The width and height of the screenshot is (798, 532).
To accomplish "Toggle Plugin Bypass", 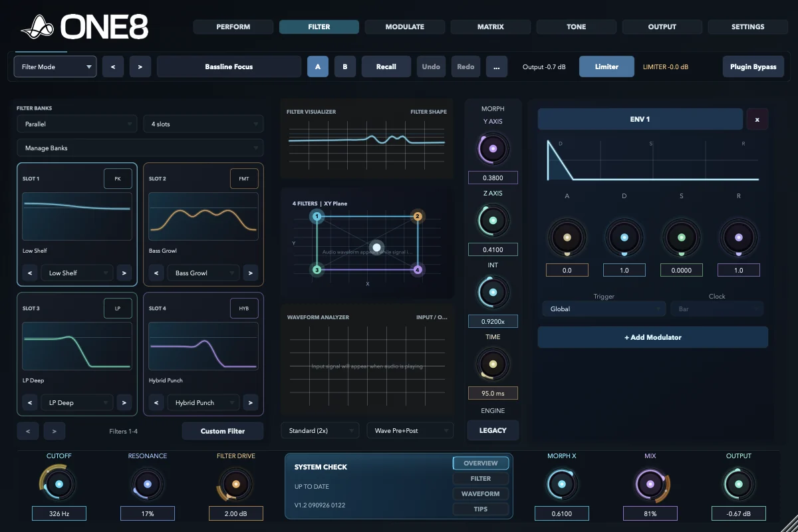I will [753, 66].
